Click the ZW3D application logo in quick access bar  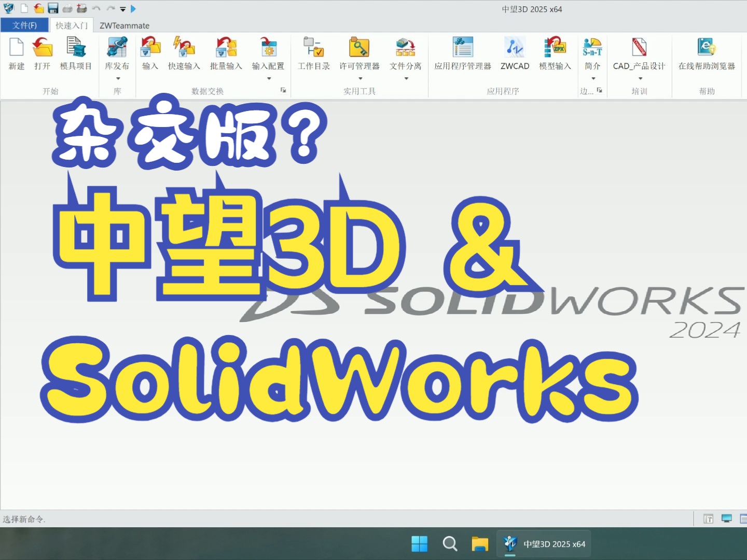9,8
